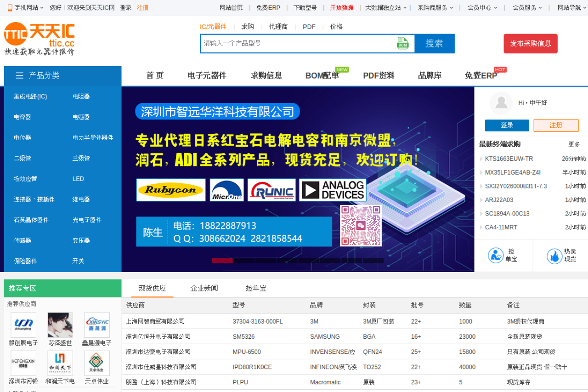Click the QR code on banner
The width and height of the screenshot is (588, 392).
pyautogui.click(x=361, y=225)
